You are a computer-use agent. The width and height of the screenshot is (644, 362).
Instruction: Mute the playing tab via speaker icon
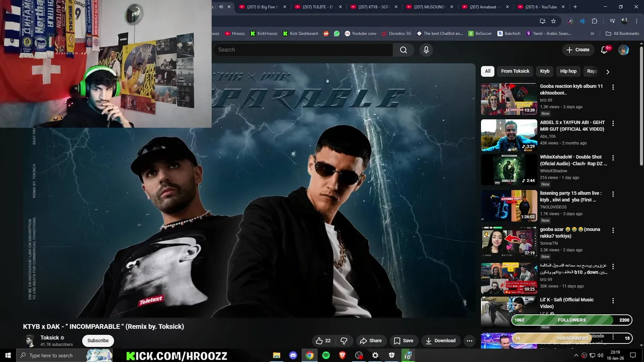[220, 7]
